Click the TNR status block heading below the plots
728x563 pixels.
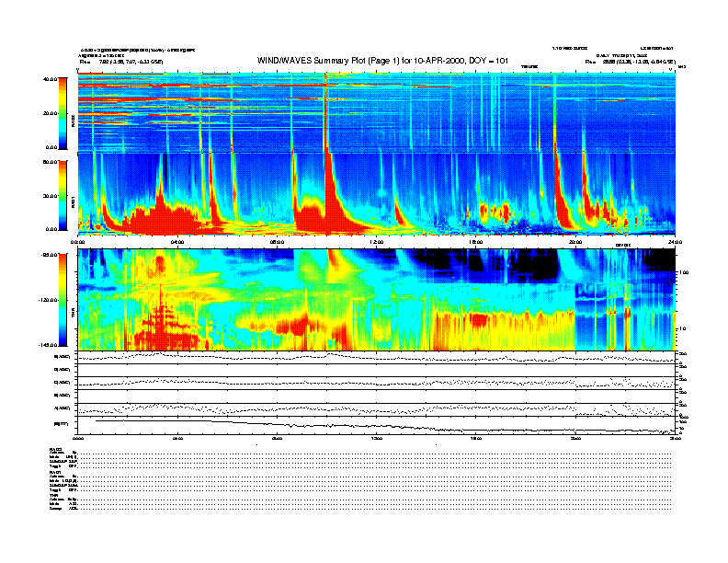(54, 496)
